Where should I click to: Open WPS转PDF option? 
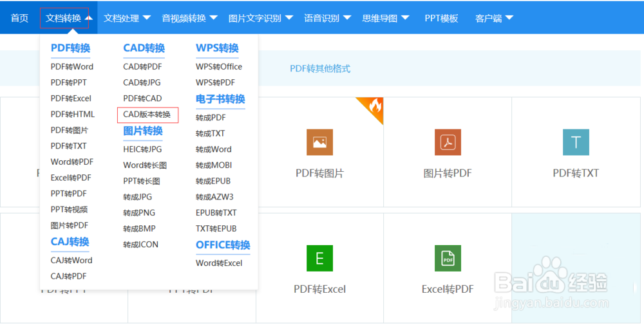215,82
